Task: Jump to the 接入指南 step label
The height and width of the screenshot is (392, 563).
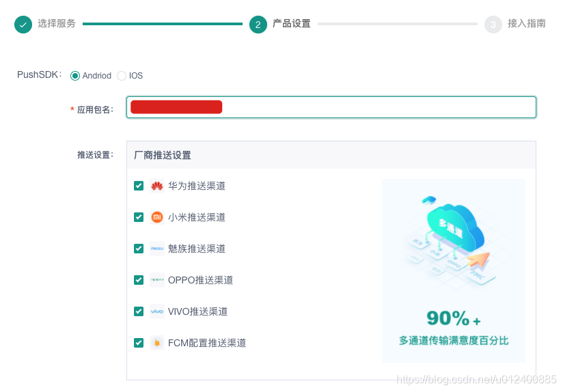Action: pyautogui.click(x=526, y=24)
